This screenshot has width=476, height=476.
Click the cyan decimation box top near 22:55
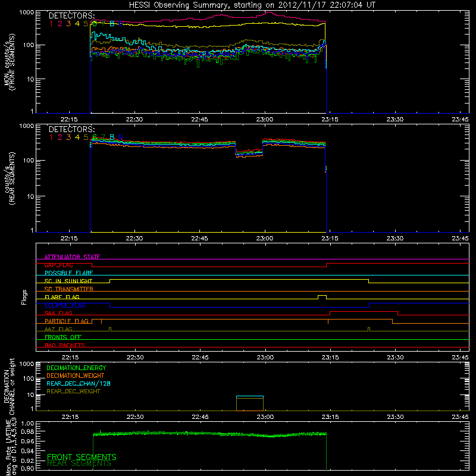250,396
